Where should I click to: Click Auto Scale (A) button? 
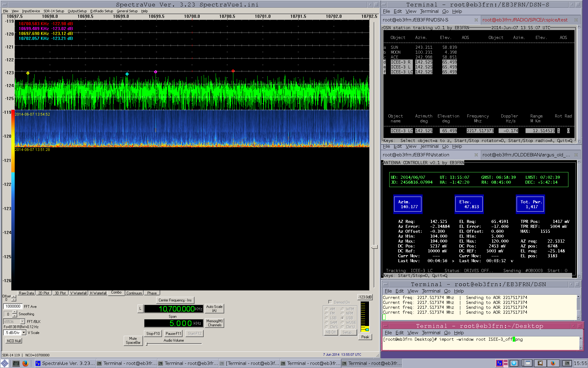[214, 309]
